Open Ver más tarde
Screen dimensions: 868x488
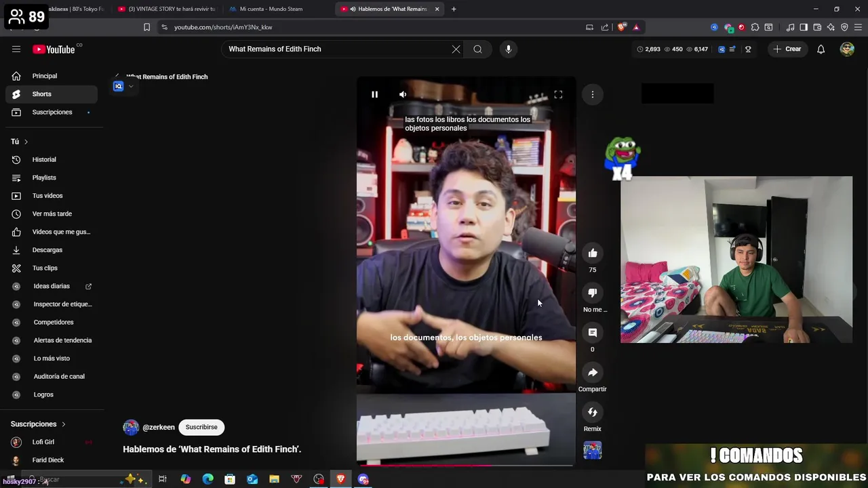[52, 213]
